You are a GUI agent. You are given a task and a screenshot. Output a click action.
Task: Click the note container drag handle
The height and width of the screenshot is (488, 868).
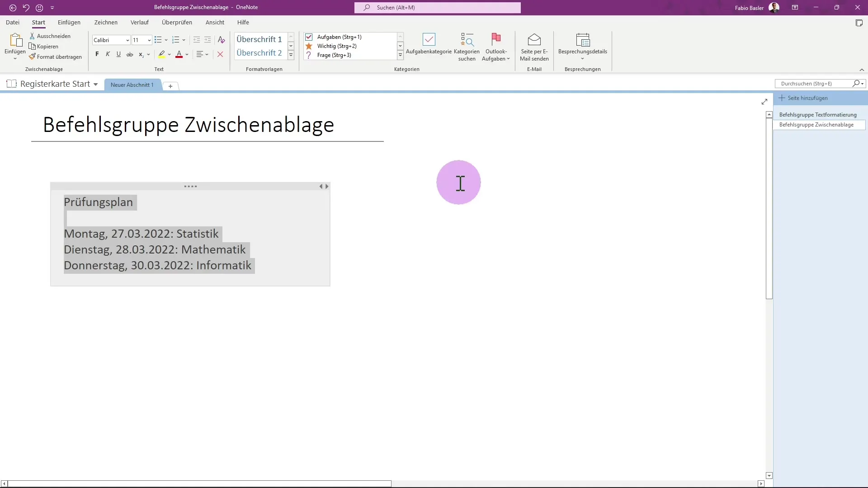[190, 186]
